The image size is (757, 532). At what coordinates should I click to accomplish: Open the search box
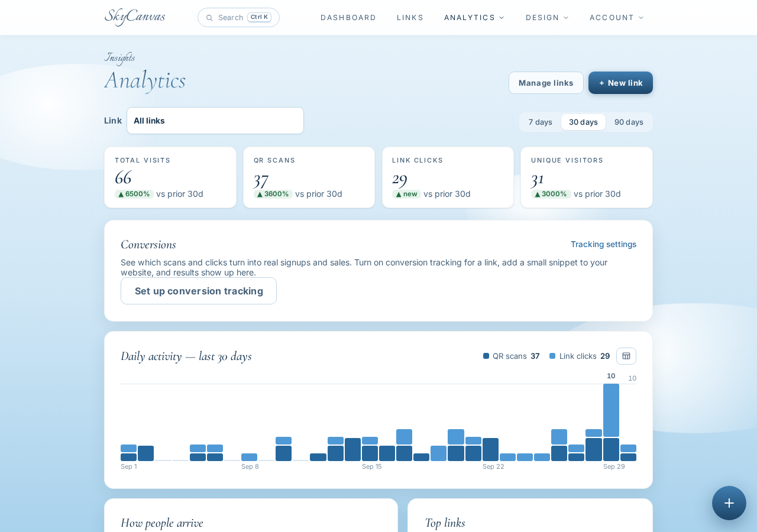[x=238, y=18]
